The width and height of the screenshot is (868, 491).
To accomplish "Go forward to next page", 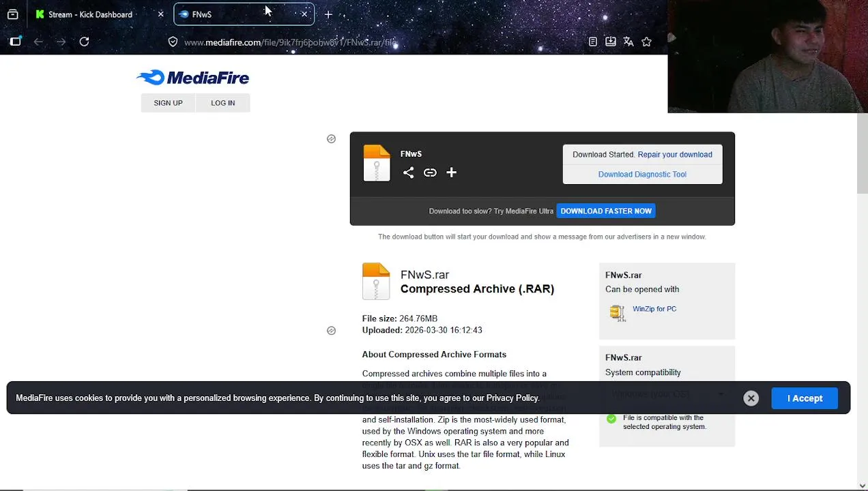I will pyautogui.click(x=61, y=42).
